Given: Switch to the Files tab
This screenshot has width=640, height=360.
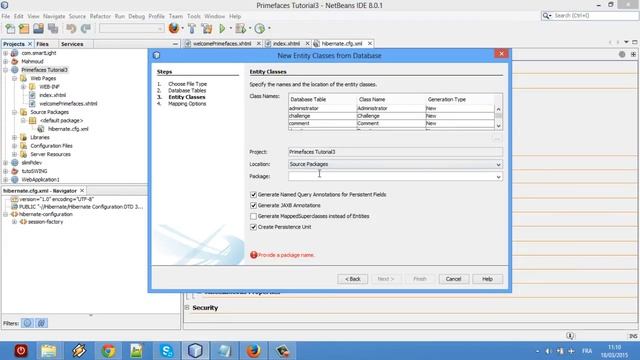Looking at the screenshot, I should click(42, 44).
